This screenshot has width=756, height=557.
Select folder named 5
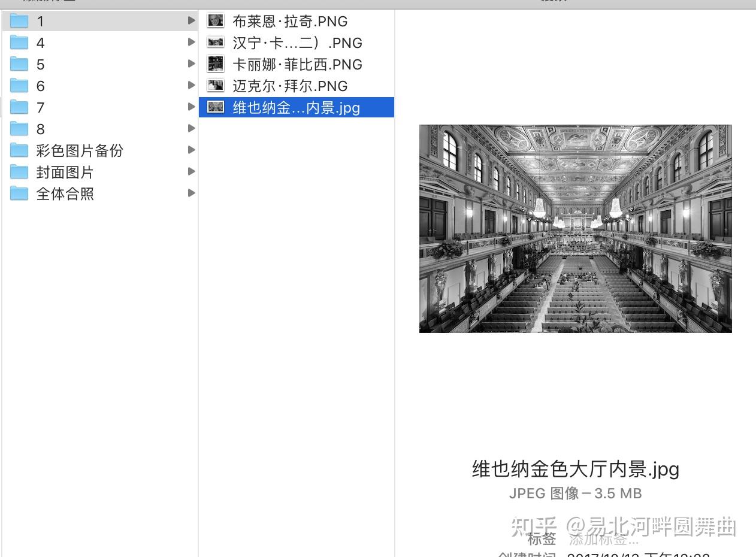point(40,65)
